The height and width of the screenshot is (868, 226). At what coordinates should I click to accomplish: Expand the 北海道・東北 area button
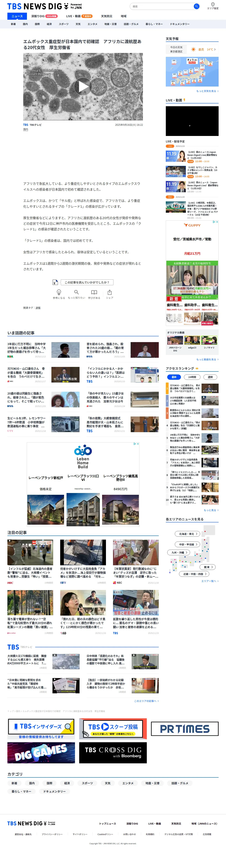[188, 534]
